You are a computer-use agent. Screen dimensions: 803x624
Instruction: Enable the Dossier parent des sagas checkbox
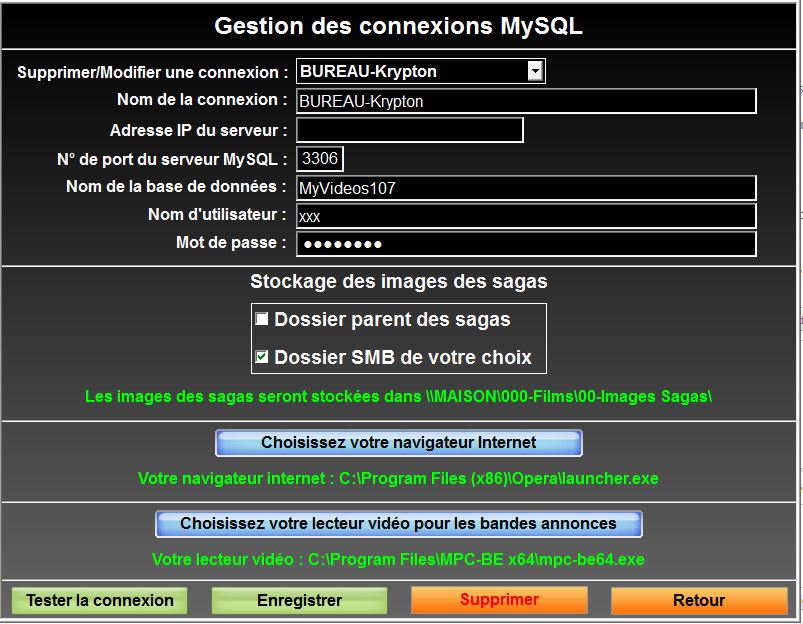(262, 320)
